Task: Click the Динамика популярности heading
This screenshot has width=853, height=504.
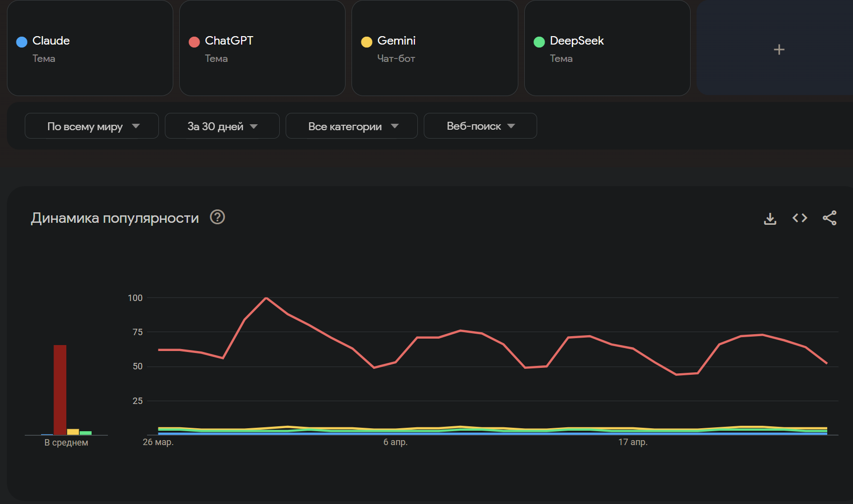Action: [x=115, y=218]
